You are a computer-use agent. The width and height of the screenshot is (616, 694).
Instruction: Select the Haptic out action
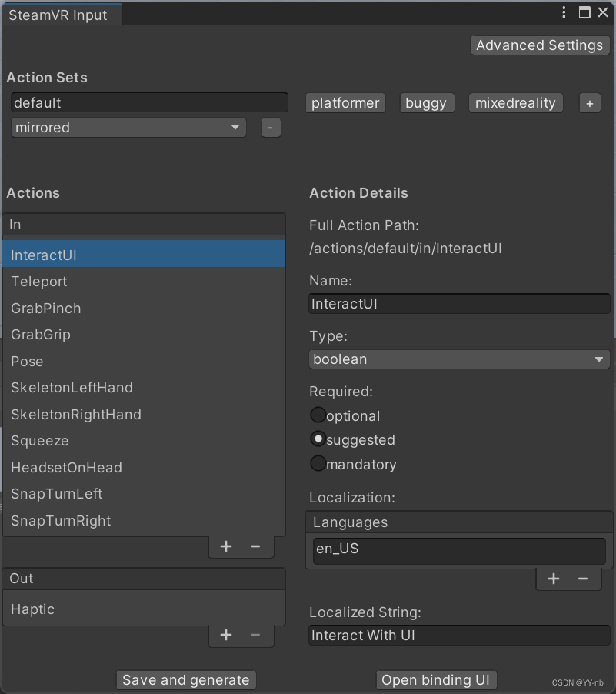pyautogui.click(x=143, y=609)
